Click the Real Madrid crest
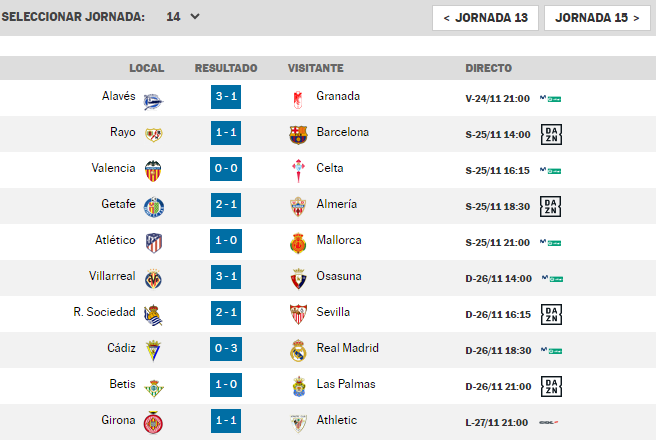The width and height of the screenshot is (657, 447). click(x=298, y=351)
